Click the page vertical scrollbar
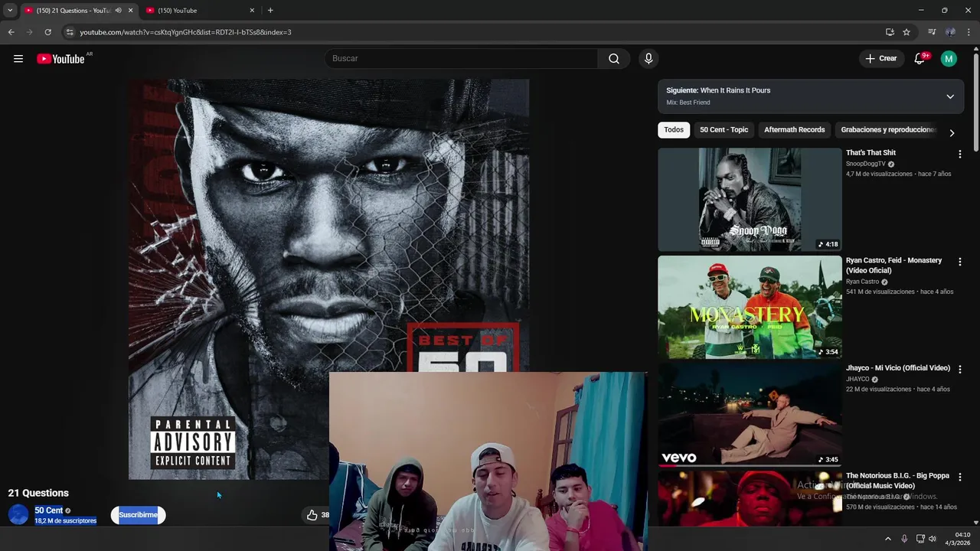Image resolution: width=980 pixels, height=551 pixels. coord(976,103)
